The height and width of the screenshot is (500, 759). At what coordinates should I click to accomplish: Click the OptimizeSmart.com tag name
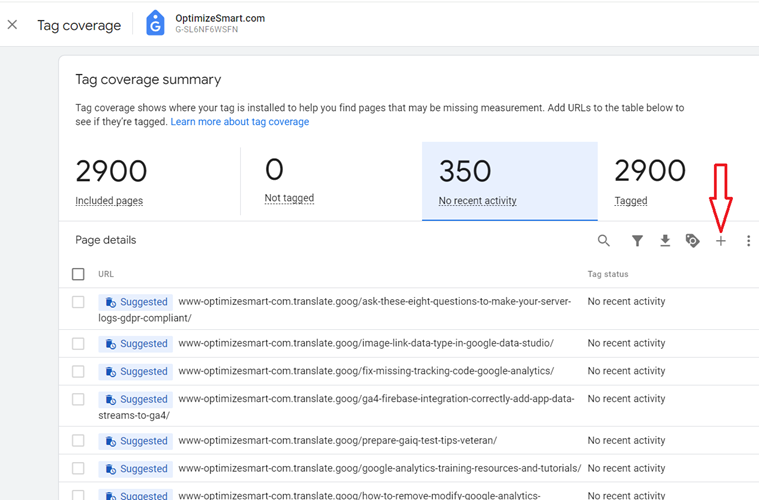coord(220,18)
